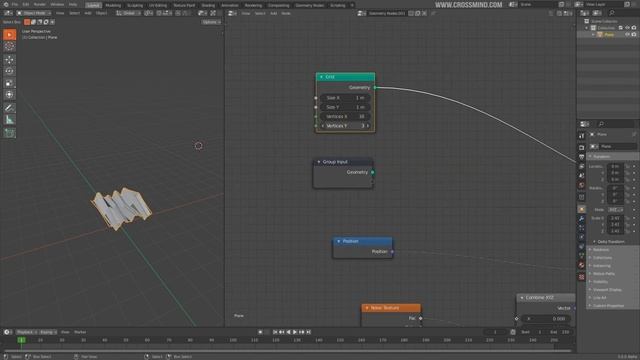Image resolution: width=640 pixels, height=360 pixels.
Task: Select the Cursor tool
Action: [x=9, y=47]
